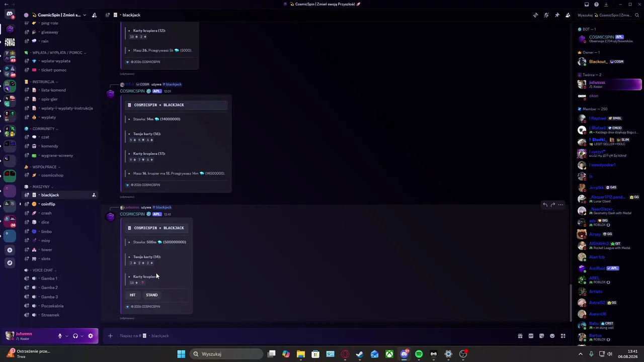Open the gift icon in message bar
This screenshot has height=362, width=644.
(x=520, y=336)
